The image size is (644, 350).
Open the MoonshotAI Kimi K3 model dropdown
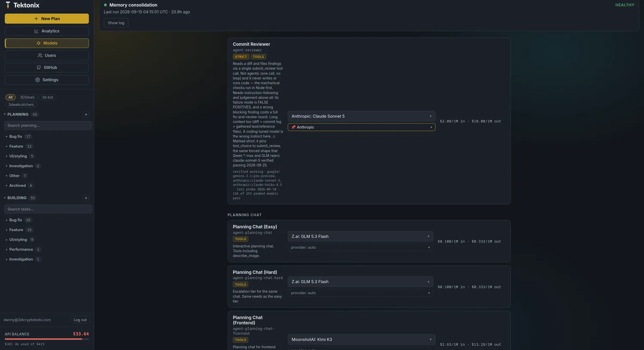pos(361,340)
